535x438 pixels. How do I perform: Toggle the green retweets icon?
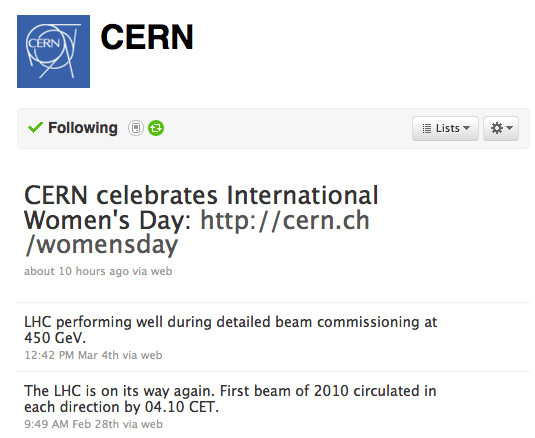tap(156, 128)
